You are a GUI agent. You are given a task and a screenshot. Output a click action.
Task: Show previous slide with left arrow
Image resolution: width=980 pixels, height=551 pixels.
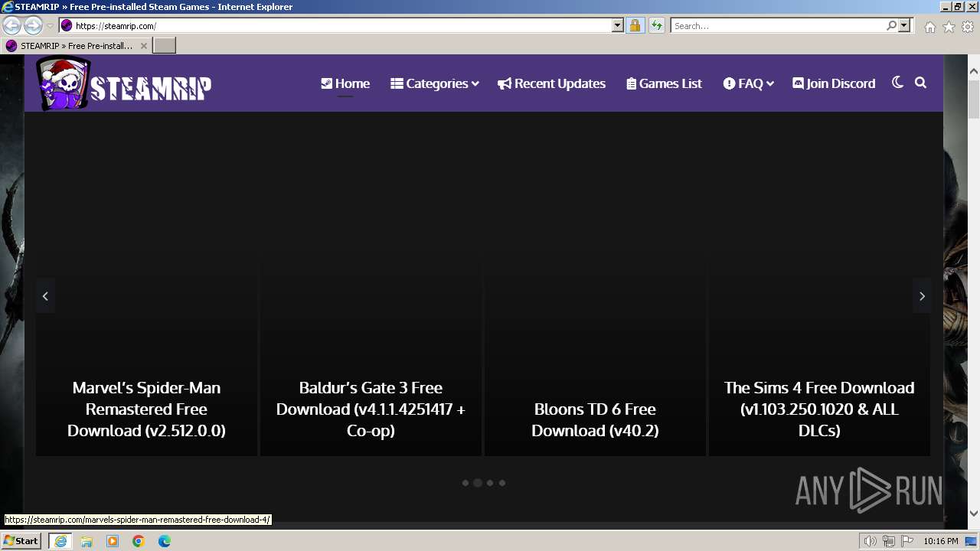pyautogui.click(x=45, y=296)
